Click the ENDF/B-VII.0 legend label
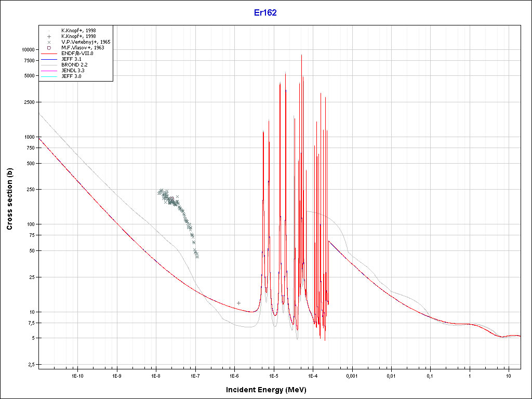This screenshot has width=532, height=399. pyautogui.click(x=77, y=54)
